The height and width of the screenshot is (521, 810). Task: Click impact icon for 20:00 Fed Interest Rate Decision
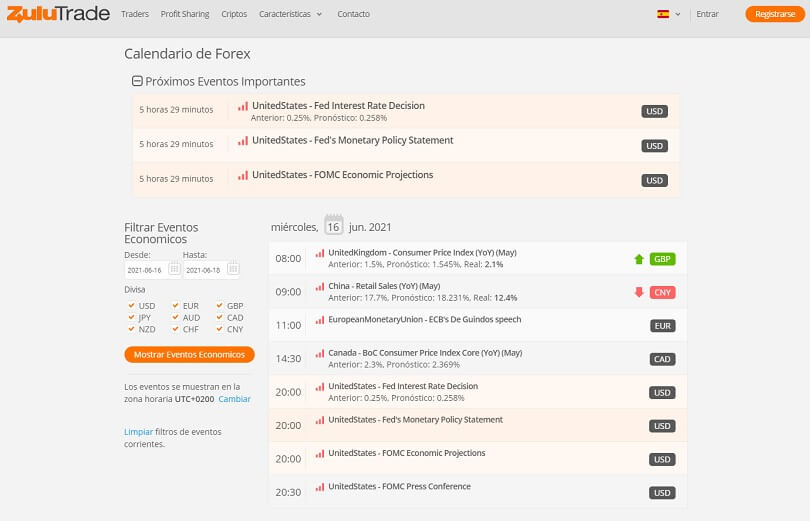(x=320, y=387)
